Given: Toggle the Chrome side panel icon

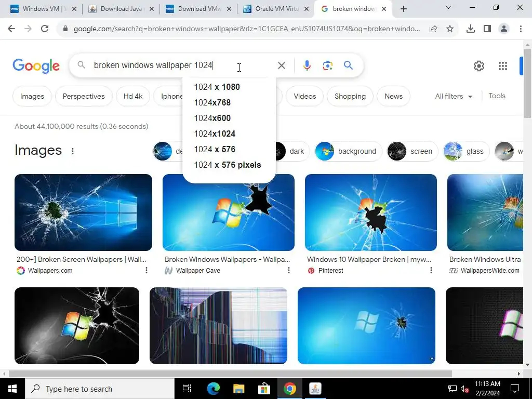Looking at the screenshot, I should (487, 29).
